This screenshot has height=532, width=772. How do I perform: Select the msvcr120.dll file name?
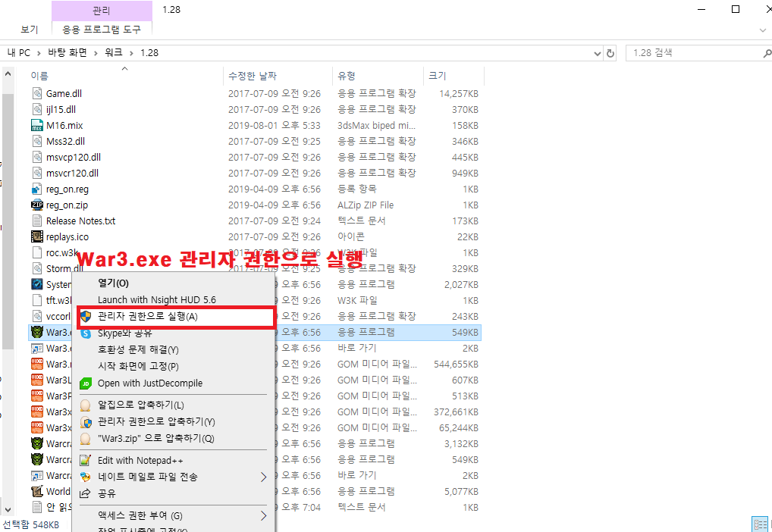[72, 174]
